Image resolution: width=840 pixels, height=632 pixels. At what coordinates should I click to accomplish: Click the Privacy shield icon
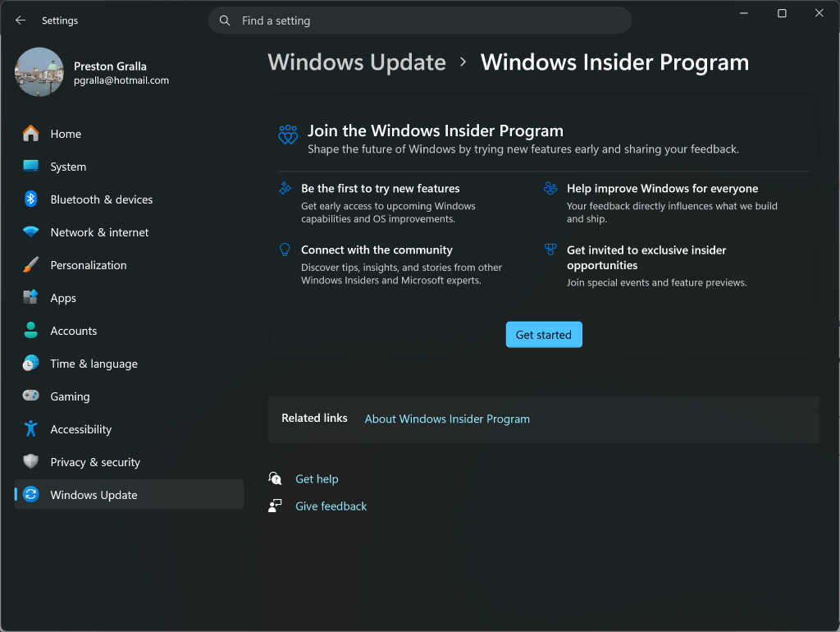pos(30,461)
